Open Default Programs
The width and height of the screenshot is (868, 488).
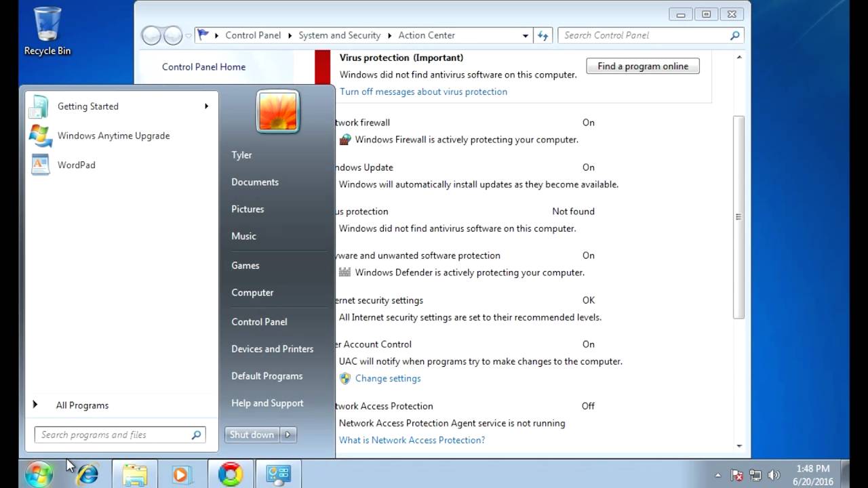(267, 376)
